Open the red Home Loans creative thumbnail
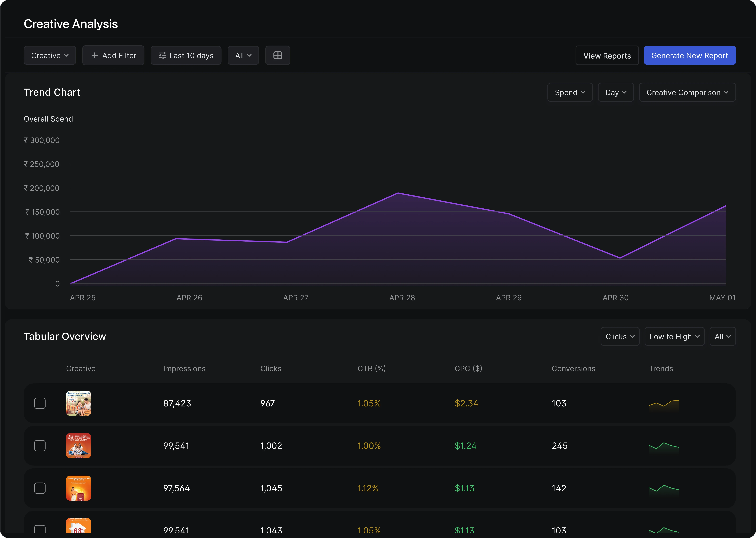 (78, 446)
